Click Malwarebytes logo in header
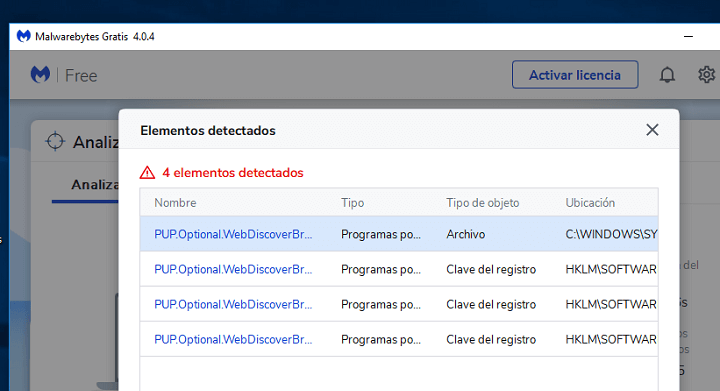This screenshot has height=391, width=720. click(40, 74)
